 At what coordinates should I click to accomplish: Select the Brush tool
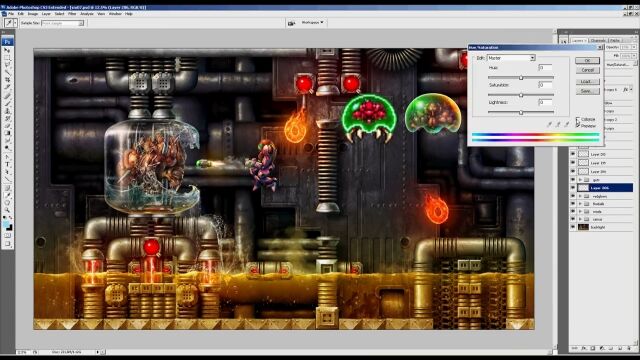coord(7,103)
